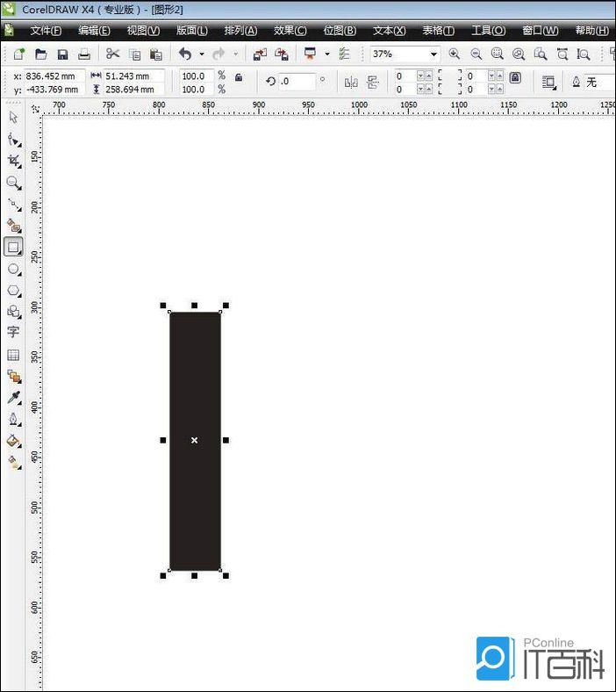Open a file from the toolbar
Viewport: 616px width, 692px height.
[x=40, y=54]
